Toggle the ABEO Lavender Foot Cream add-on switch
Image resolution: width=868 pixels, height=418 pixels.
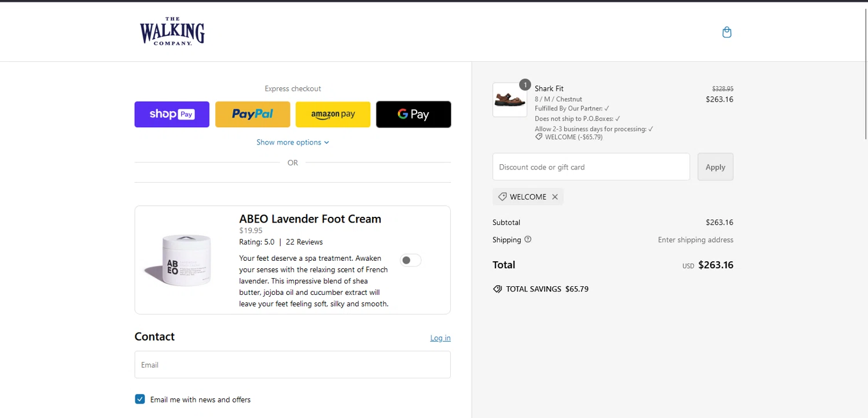pyautogui.click(x=411, y=260)
